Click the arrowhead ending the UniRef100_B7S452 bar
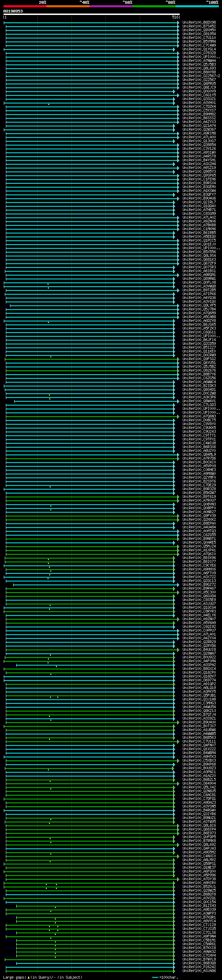 pos(178,26)
